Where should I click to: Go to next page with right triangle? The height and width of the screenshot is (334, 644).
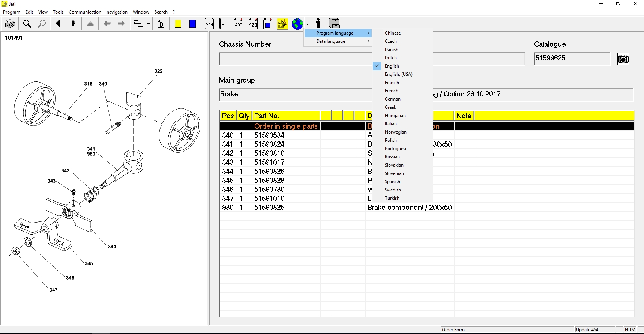pyautogui.click(x=74, y=24)
